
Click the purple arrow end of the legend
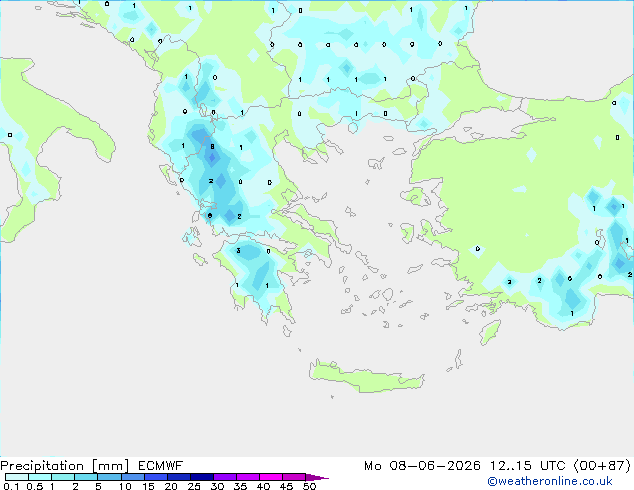pyautogui.click(x=317, y=477)
